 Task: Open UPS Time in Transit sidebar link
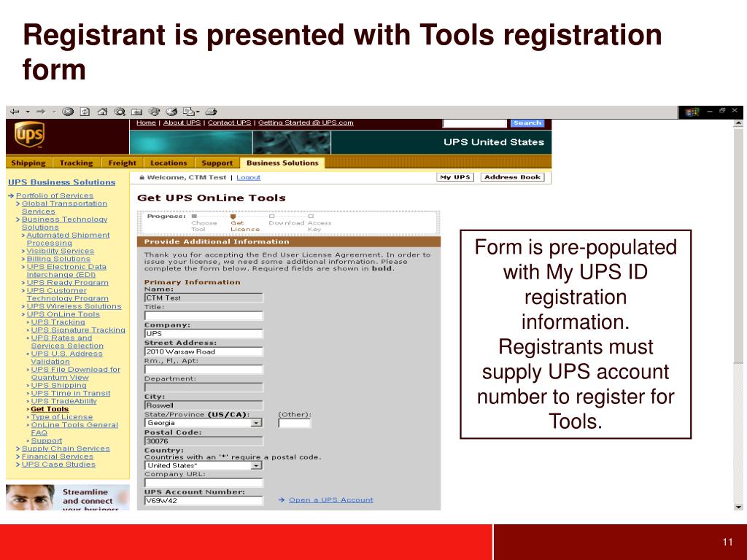71,393
